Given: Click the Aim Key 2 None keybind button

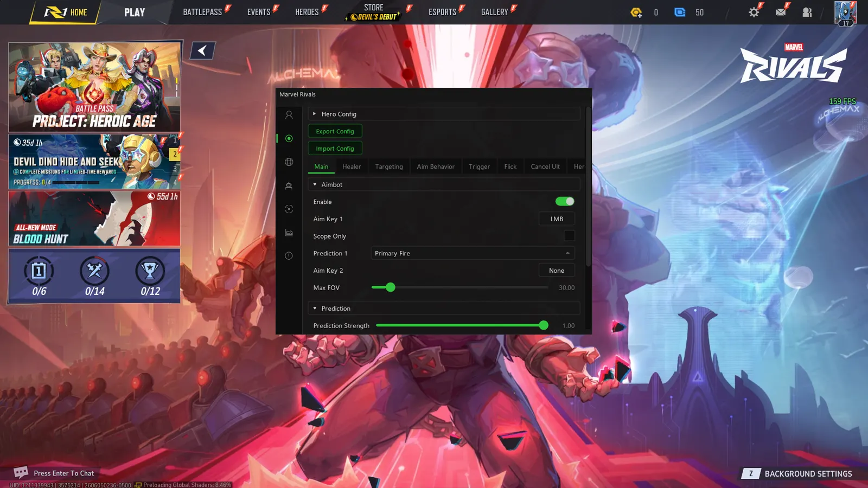Looking at the screenshot, I should [557, 270].
